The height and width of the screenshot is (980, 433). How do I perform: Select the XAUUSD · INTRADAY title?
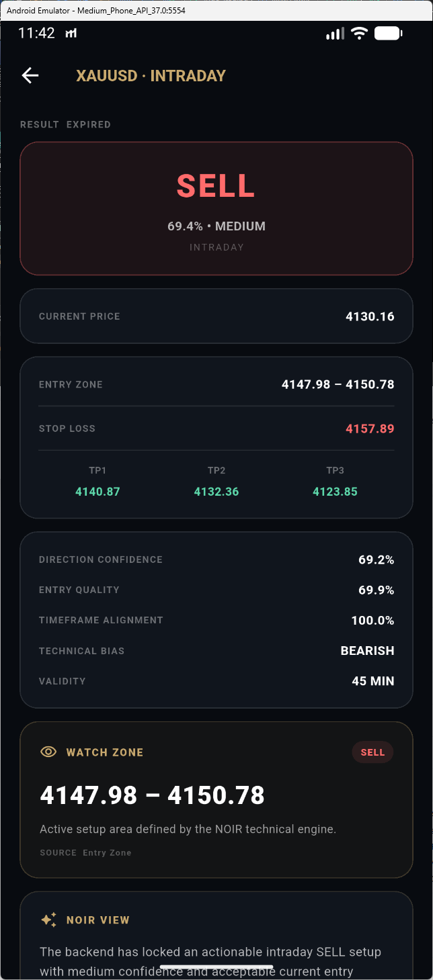151,76
